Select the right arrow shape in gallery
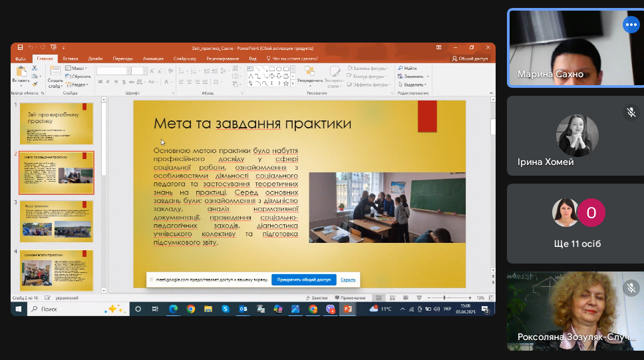Image resolution: width=644 pixels, height=360 pixels. point(271,76)
